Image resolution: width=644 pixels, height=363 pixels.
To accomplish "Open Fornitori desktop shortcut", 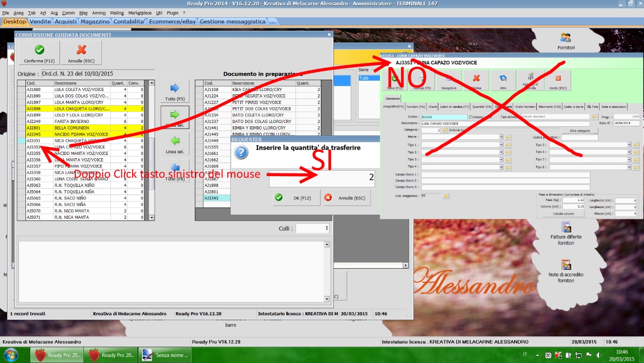I will point(566,42).
